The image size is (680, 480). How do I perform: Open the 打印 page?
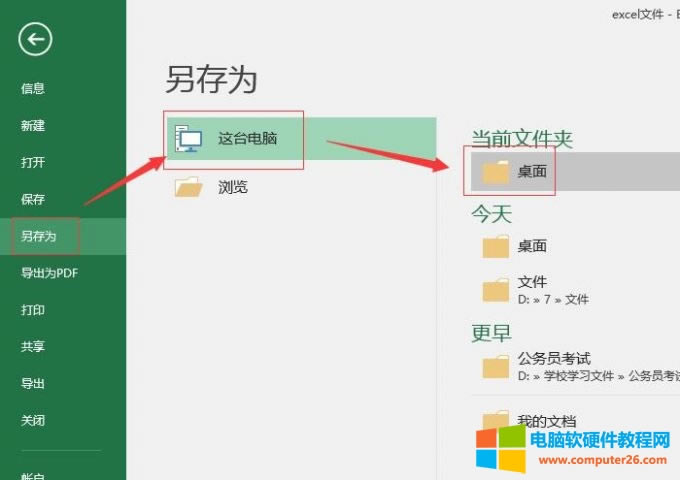click(33, 310)
